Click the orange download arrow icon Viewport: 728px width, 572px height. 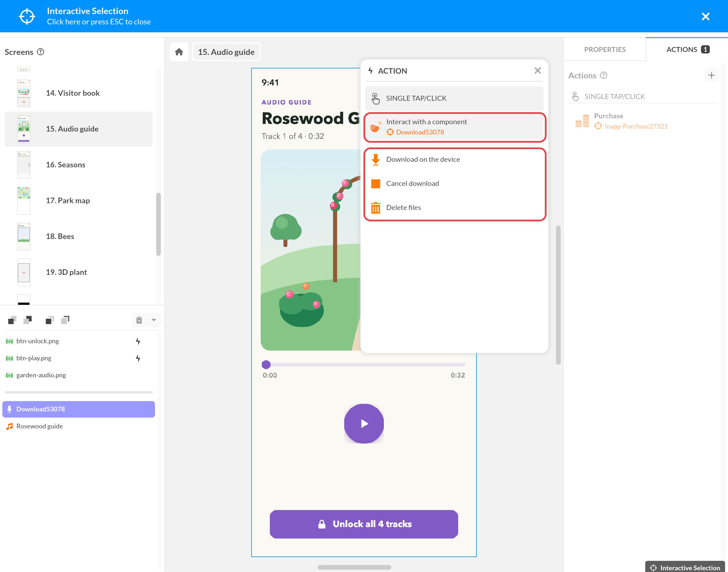375,160
